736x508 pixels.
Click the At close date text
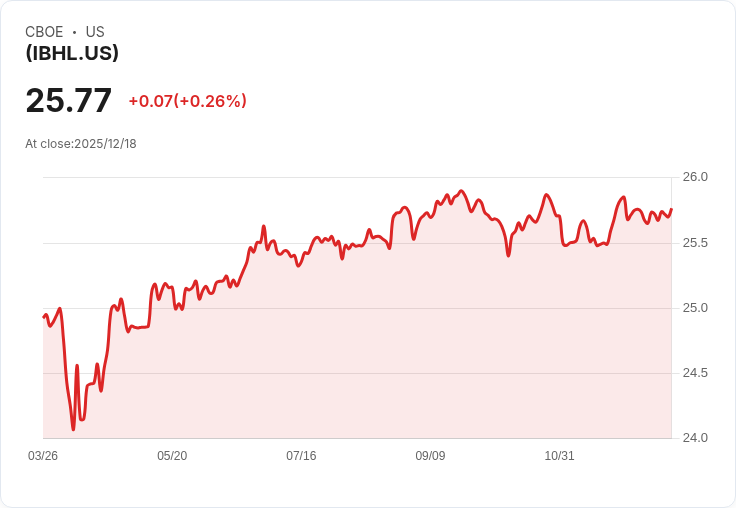81,144
